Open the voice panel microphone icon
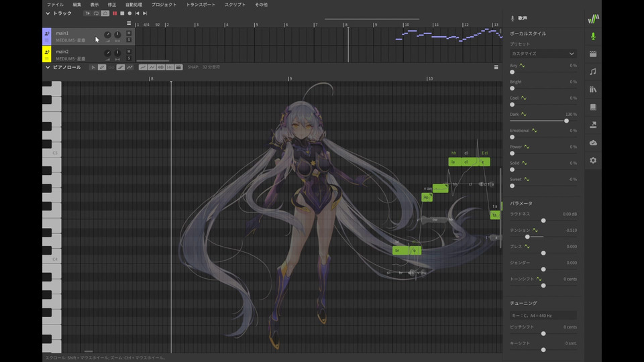Viewport: 644px width, 362px height. pos(593,36)
